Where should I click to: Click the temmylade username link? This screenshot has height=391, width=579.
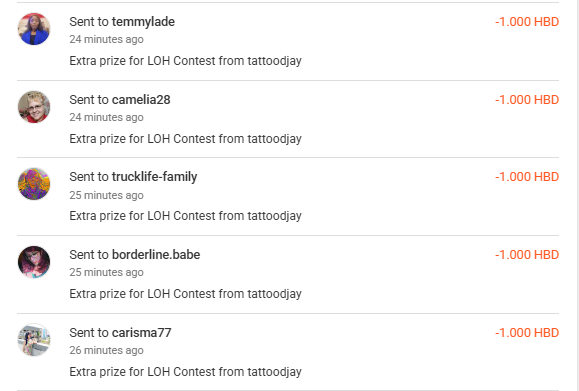point(143,22)
